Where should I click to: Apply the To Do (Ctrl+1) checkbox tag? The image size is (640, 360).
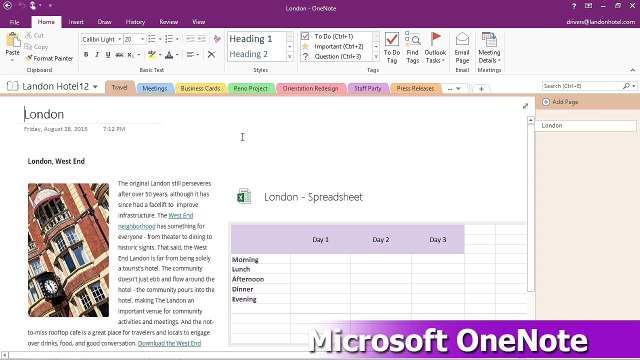[x=333, y=36]
